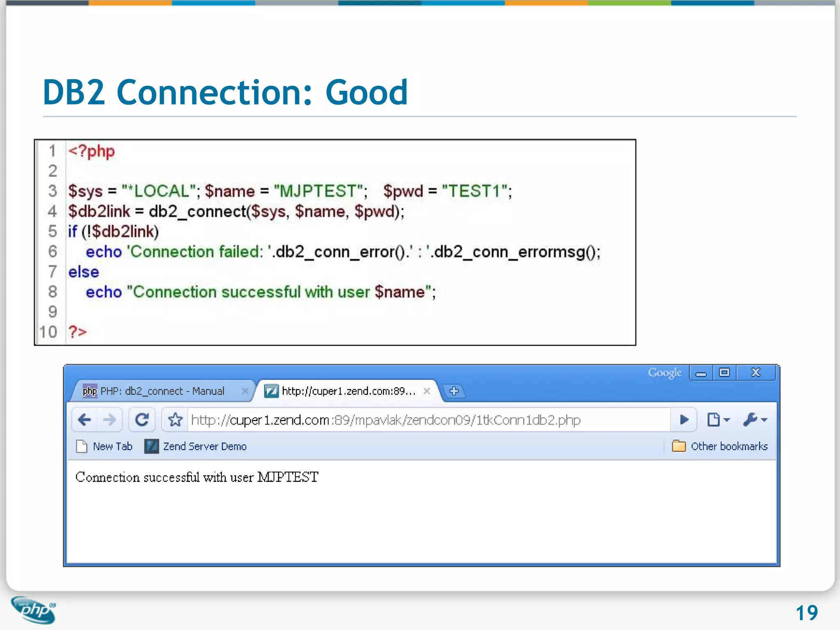Click the address bar URL field
Image resolution: width=840 pixels, height=630 pixels.
[429, 420]
